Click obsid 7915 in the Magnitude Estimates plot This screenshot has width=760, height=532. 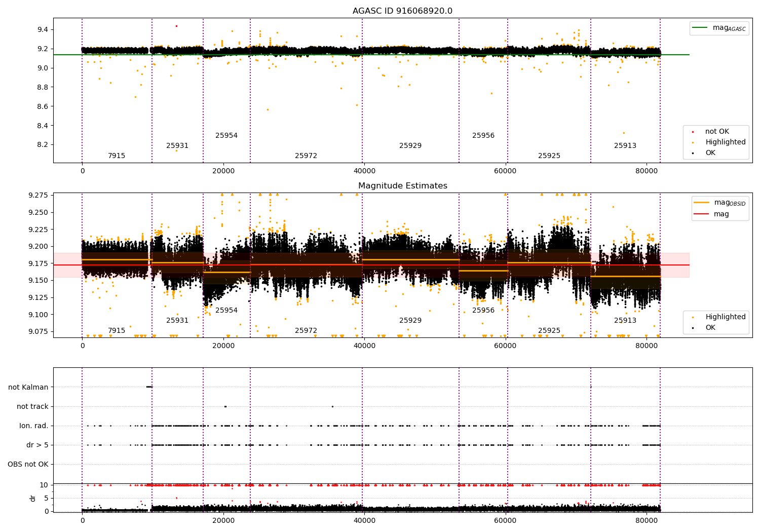(117, 331)
